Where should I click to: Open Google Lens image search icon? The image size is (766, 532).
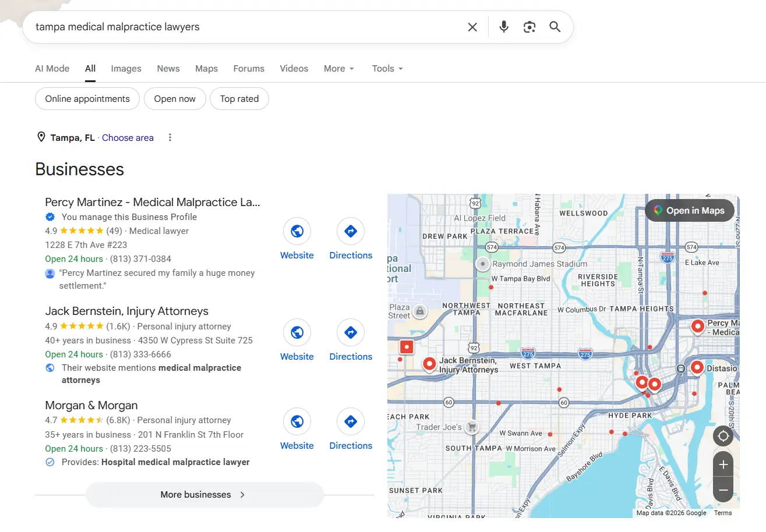coord(530,27)
